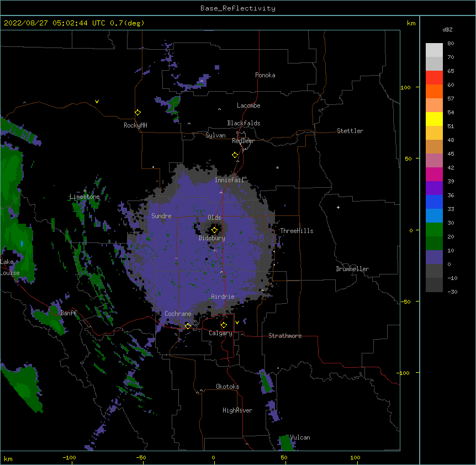This screenshot has height=465, width=476.
Task: Click the yellow diamond marker south of RedDeer
Action: coord(235,155)
